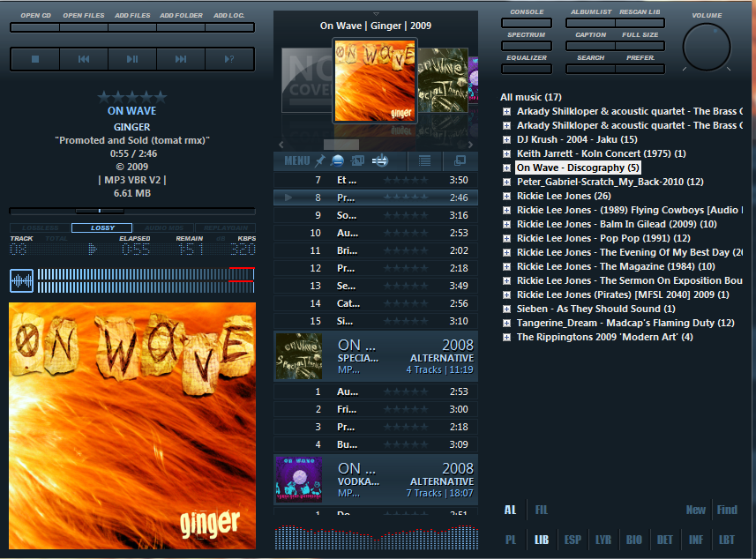
Task: Expand On Wave - Discography node
Action: [506, 168]
